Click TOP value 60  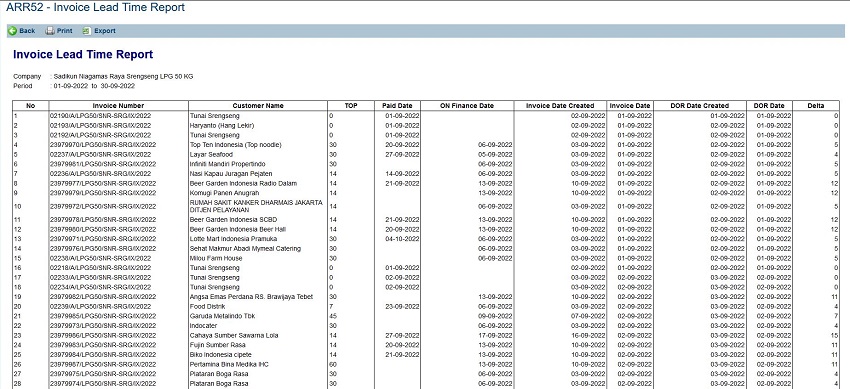[x=333, y=364]
